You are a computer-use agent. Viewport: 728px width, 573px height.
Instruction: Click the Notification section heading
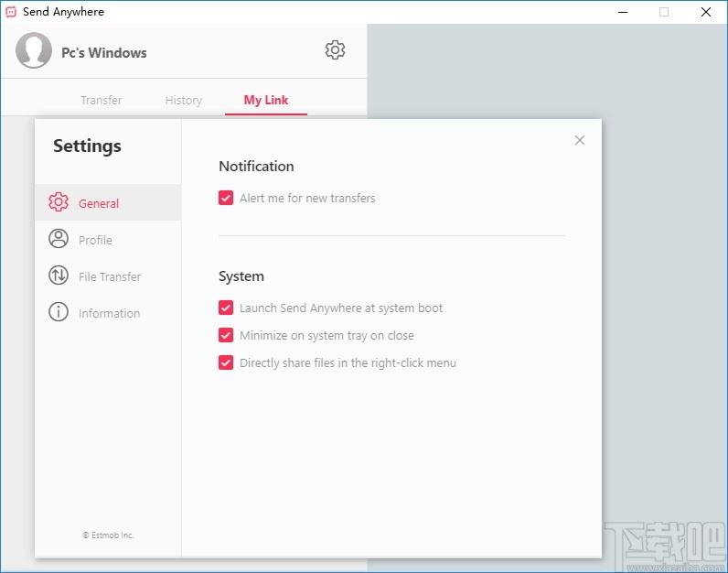[256, 167]
